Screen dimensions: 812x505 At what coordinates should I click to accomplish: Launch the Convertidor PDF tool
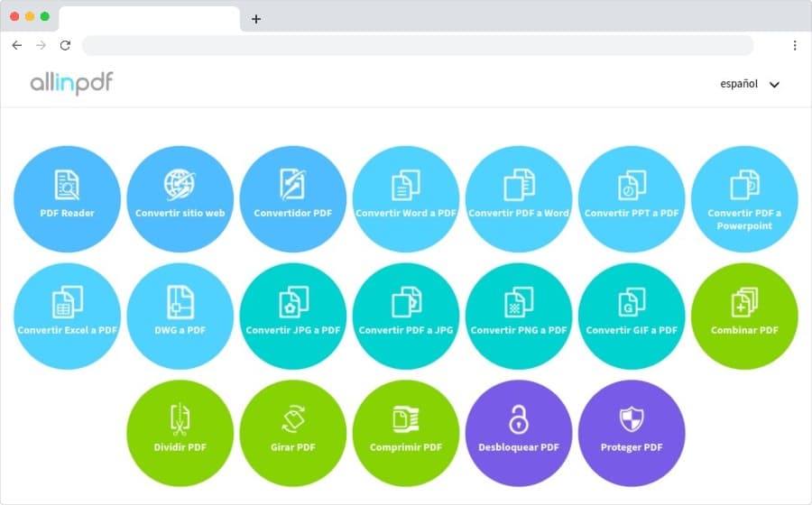[x=292, y=199]
